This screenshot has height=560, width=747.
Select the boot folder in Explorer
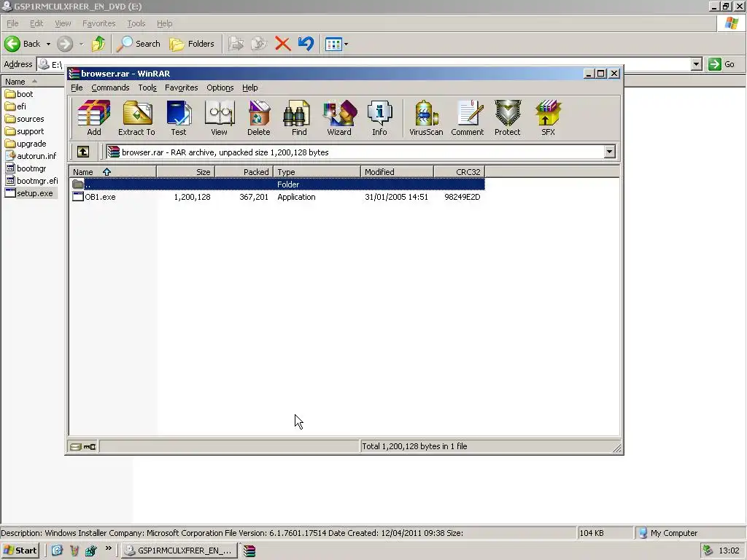[20, 94]
